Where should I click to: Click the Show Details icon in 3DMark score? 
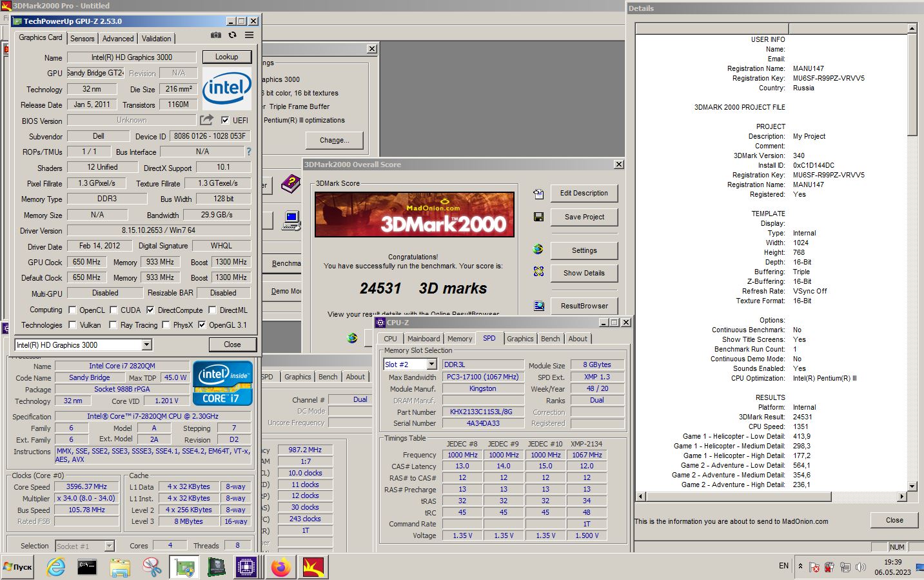pyautogui.click(x=538, y=272)
